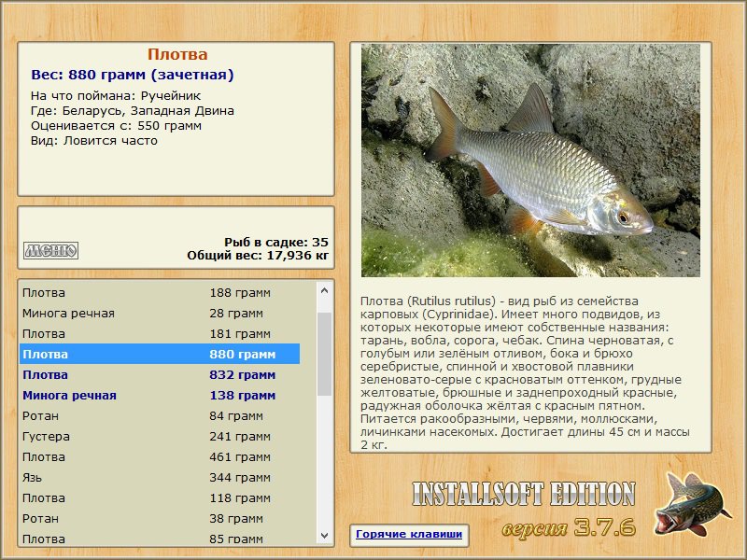747x560 pixels.
Task: Click the Оценивается с: 550 грамм line
Action: tap(116, 126)
